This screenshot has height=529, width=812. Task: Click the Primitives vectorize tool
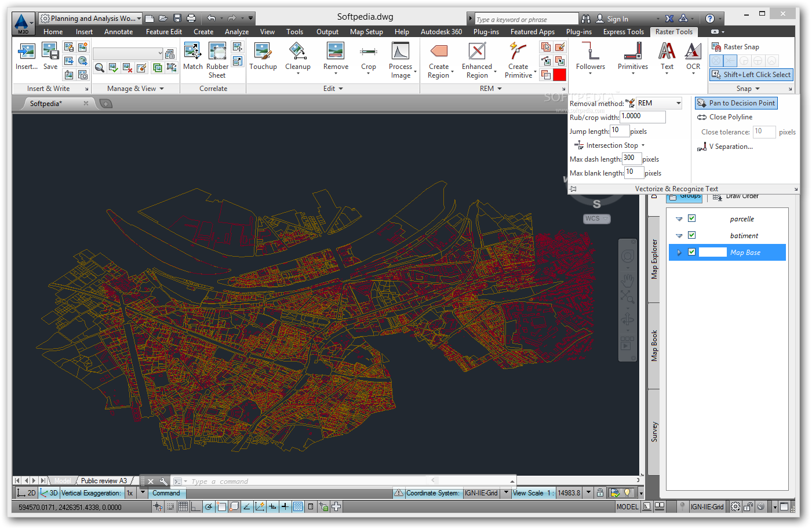tap(632, 52)
